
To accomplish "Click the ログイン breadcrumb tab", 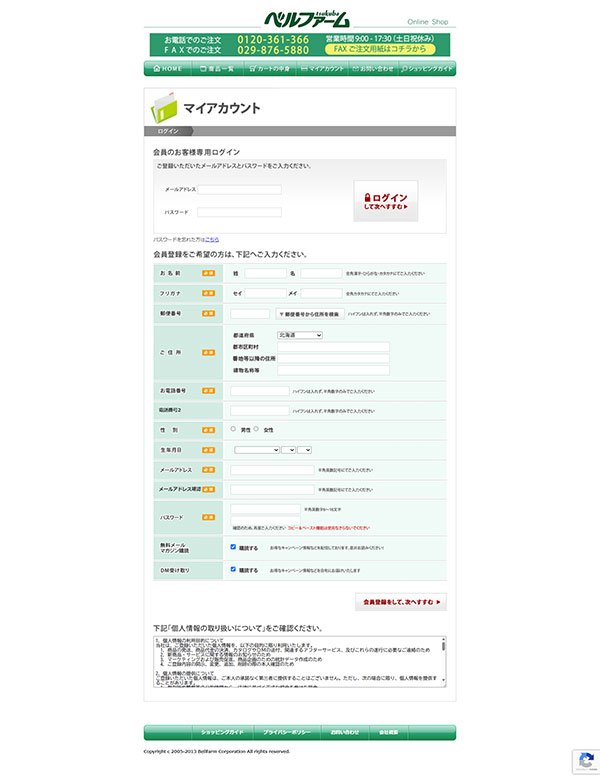I will (168, 131).
